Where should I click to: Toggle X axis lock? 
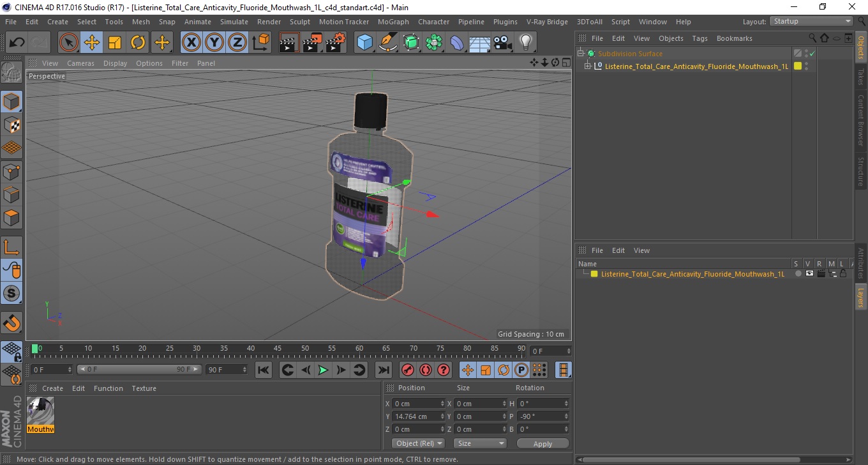coord(191,43)
